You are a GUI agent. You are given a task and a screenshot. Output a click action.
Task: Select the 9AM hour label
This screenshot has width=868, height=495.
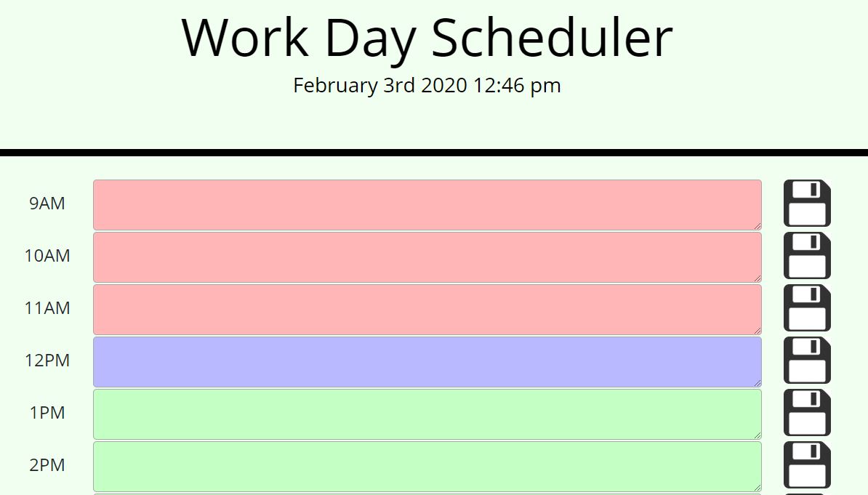pyautogui.click(x=47, y=204)
